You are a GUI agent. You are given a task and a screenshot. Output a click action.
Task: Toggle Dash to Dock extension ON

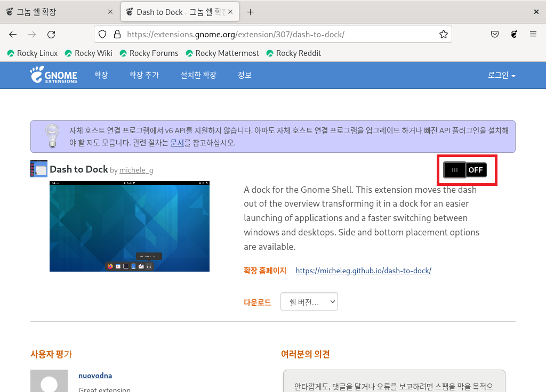pyautogui.click(x=465, y=170)
